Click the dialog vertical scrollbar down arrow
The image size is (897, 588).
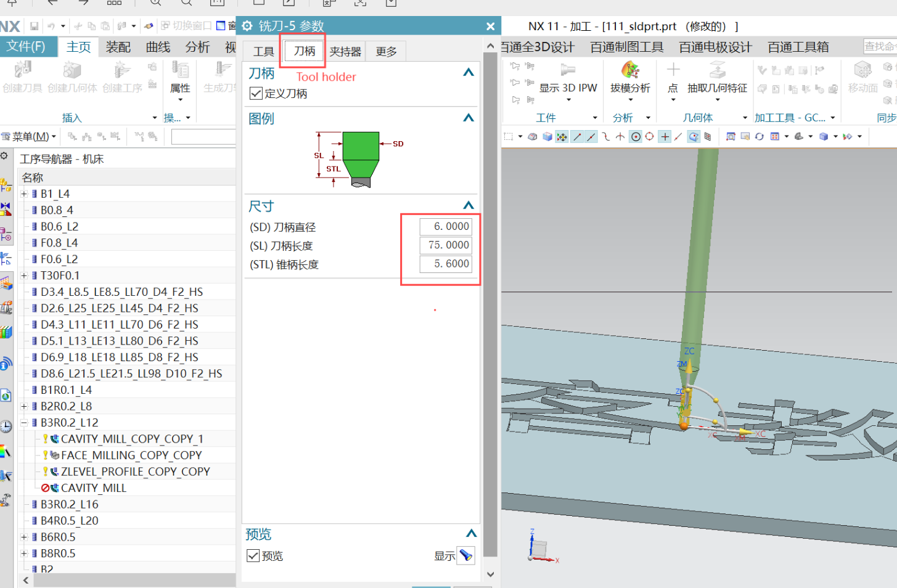[490, 574]
